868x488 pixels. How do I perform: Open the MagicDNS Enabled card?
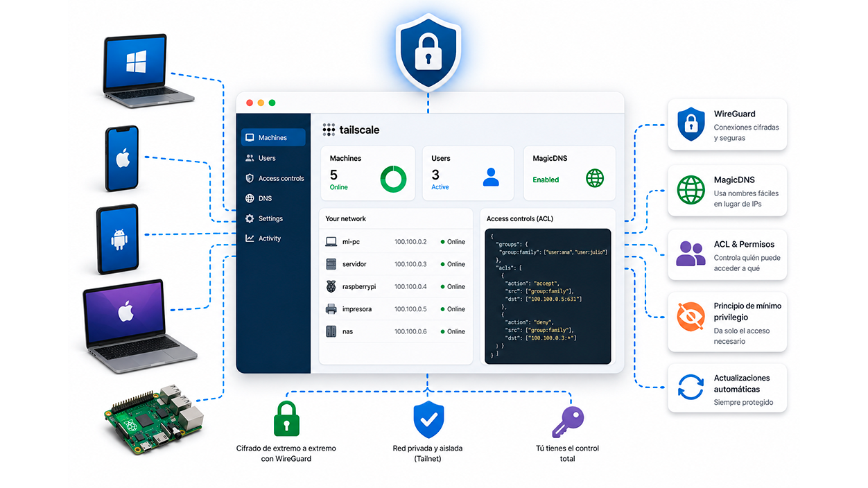(x=568, y=173)
